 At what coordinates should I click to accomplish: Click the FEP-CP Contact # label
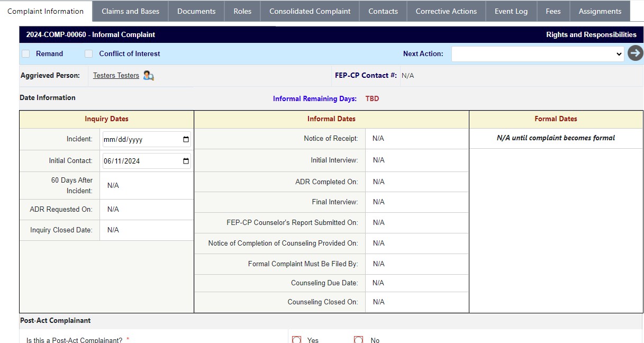pos(366,75)
